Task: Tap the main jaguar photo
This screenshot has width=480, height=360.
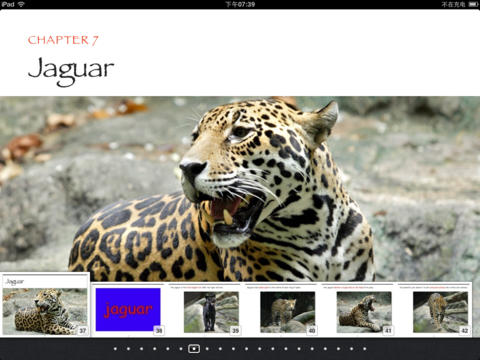Action: 240,189
